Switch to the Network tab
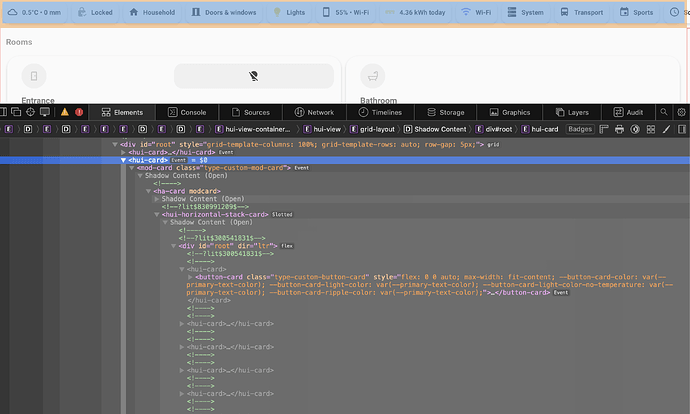690x414 pixels. coord(313,113)
